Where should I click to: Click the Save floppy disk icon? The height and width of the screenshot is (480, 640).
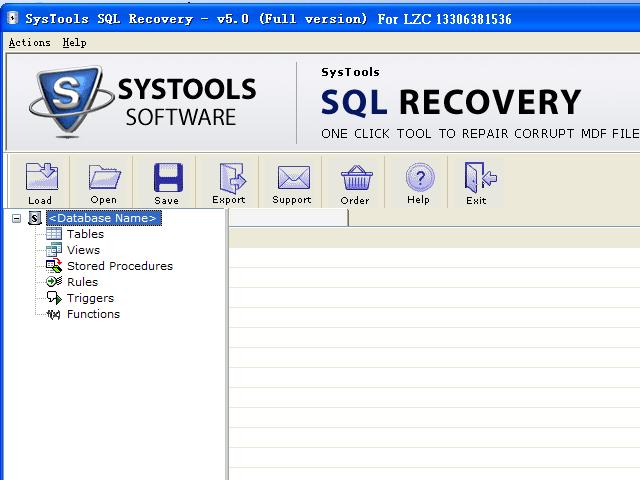click(168, 177)
